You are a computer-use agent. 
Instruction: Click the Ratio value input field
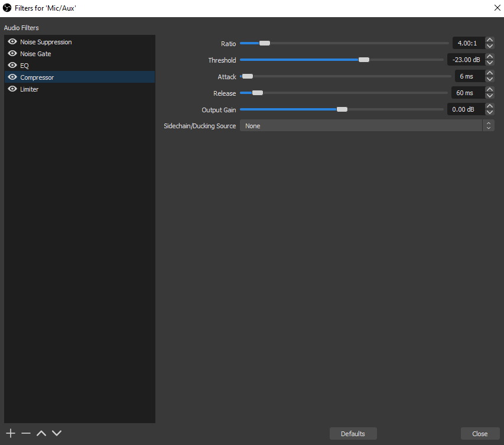(468, 43)
